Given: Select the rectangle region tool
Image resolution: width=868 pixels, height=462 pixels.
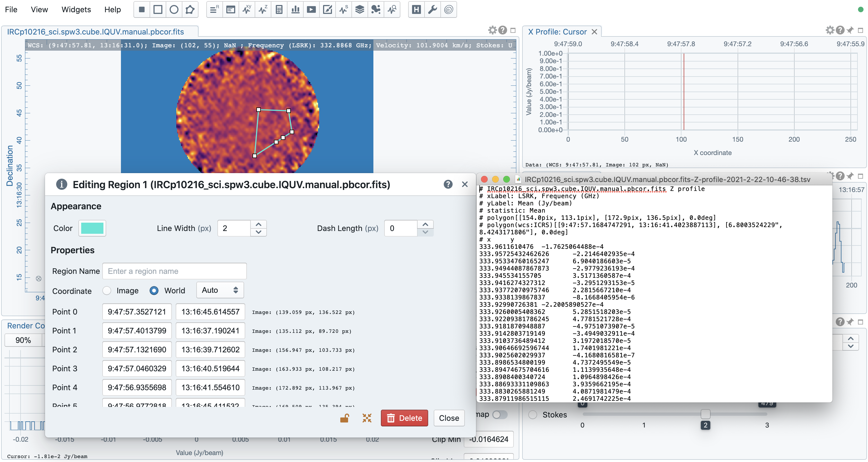Looking at the screenshot, I should (158, 9).
